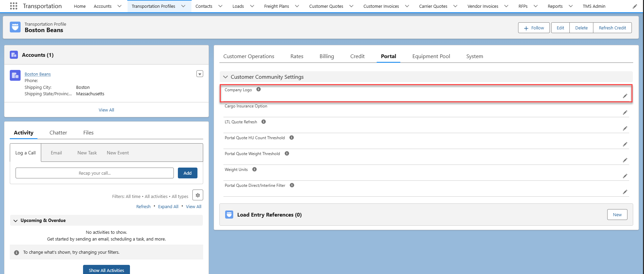Open the App Launcher grid icon
This screenshot has width=644, height=274.
pyautogui.click(x=14, y=6)
